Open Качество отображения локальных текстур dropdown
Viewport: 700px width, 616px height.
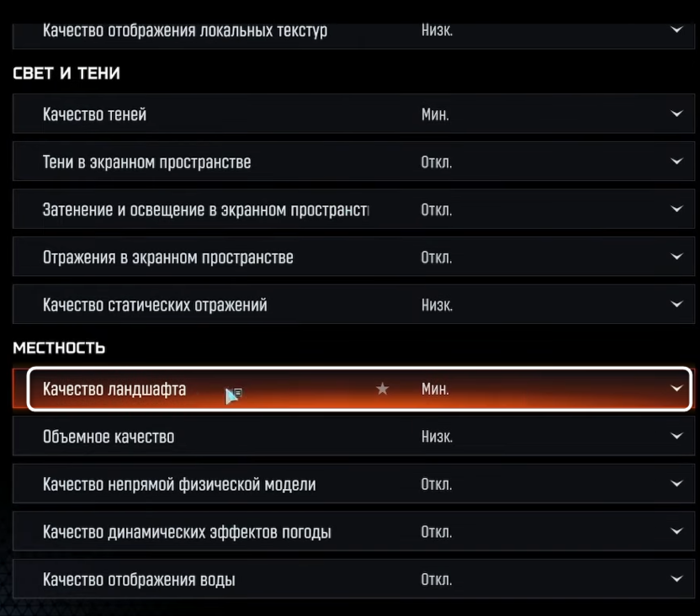[x=677, y=30]
